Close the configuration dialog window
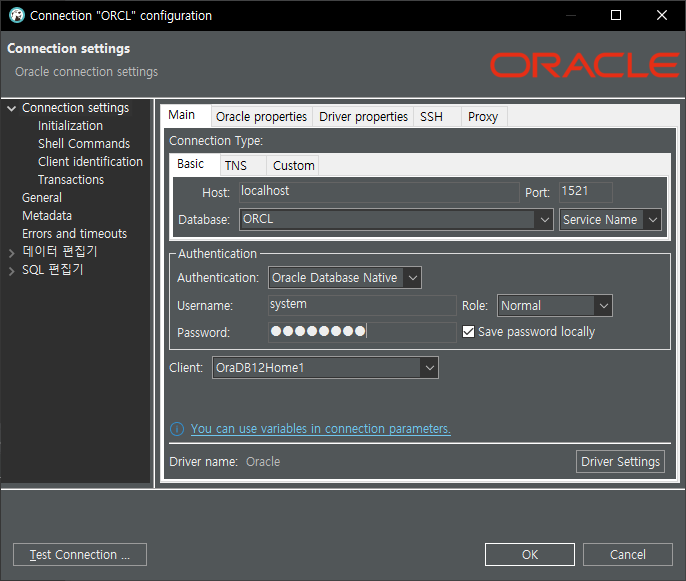The height and width of the screenshot is (581, 686). click(662, 15)
